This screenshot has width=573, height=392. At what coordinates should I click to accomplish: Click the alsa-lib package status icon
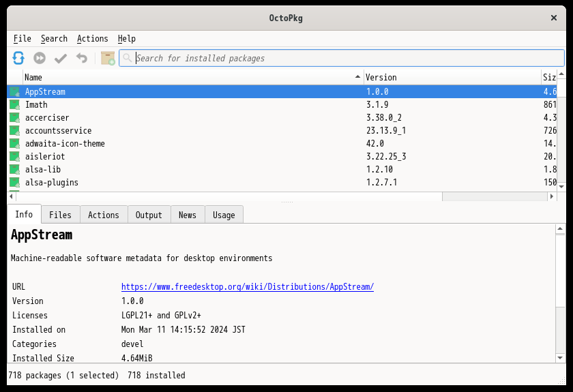tap(14, 170)
